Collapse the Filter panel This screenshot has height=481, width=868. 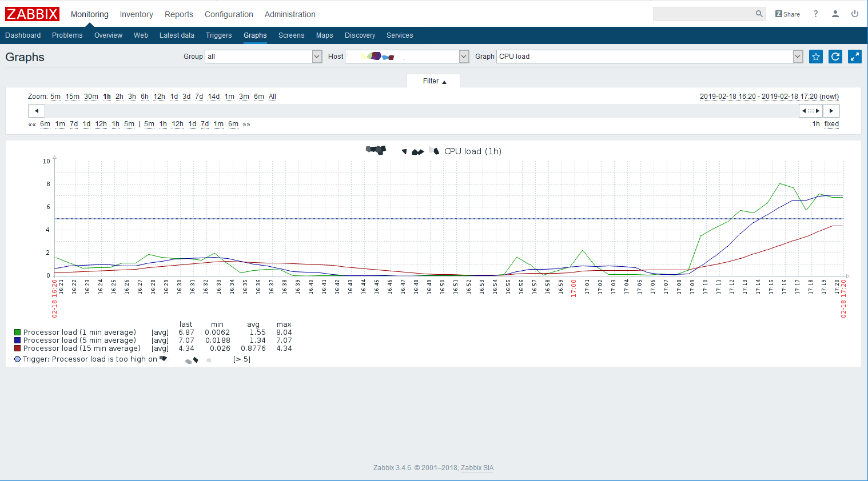434,81
